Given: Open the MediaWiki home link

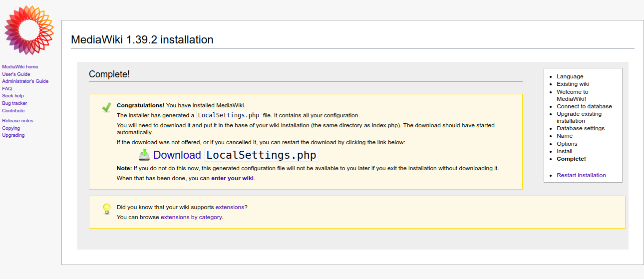Looking at the screenshot, I should coord(20,67).
